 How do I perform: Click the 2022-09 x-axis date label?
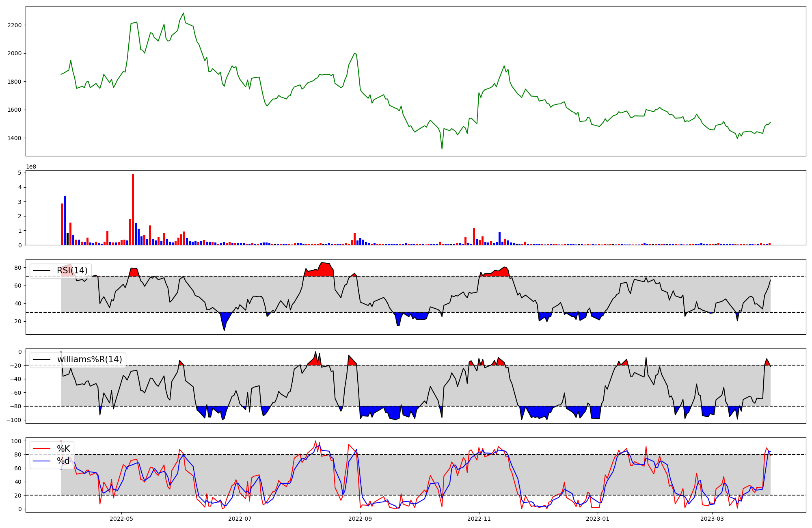pyautogui.click(x=360, y=519)
